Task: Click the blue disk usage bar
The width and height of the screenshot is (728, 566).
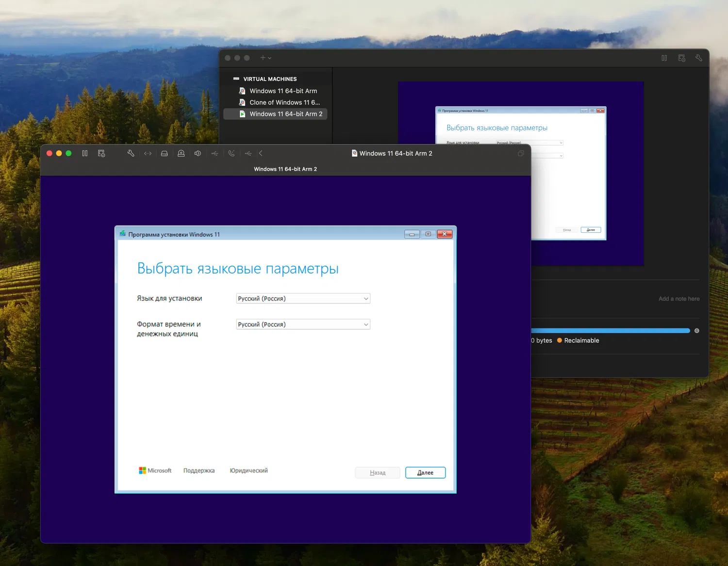Action: [x=611, y=331]
